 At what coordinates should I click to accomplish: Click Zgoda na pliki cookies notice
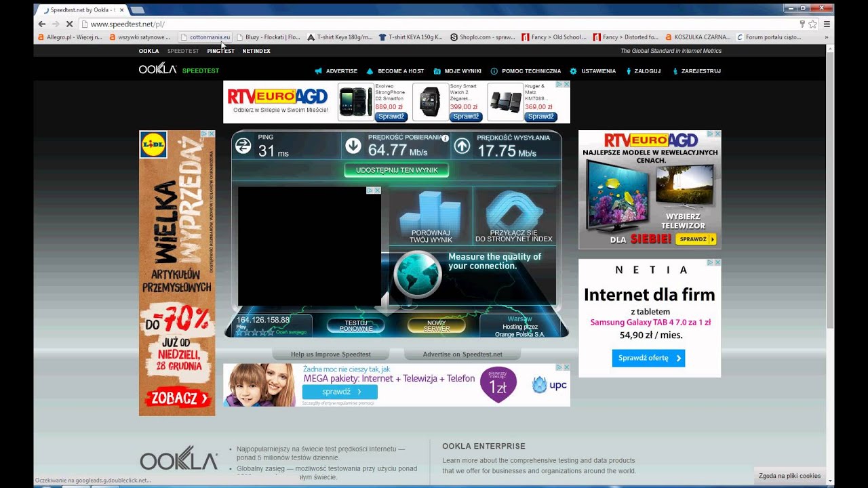(789, 476)
